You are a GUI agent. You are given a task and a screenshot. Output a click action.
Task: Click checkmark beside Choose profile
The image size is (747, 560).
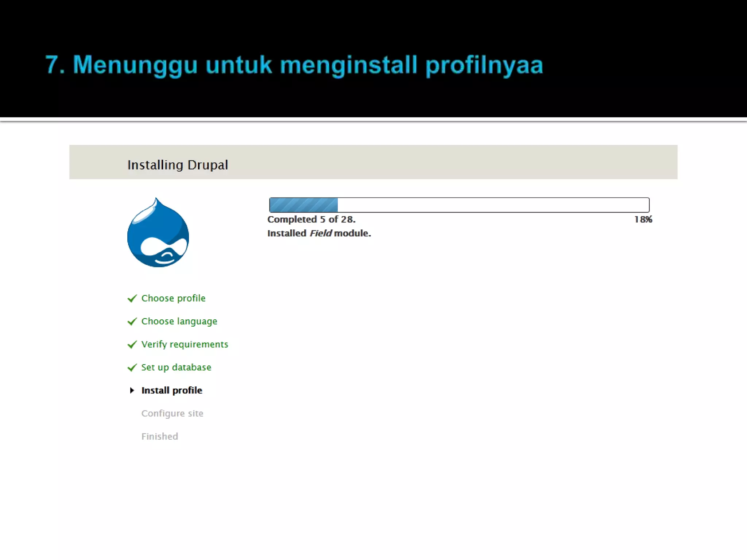[132, 299]
